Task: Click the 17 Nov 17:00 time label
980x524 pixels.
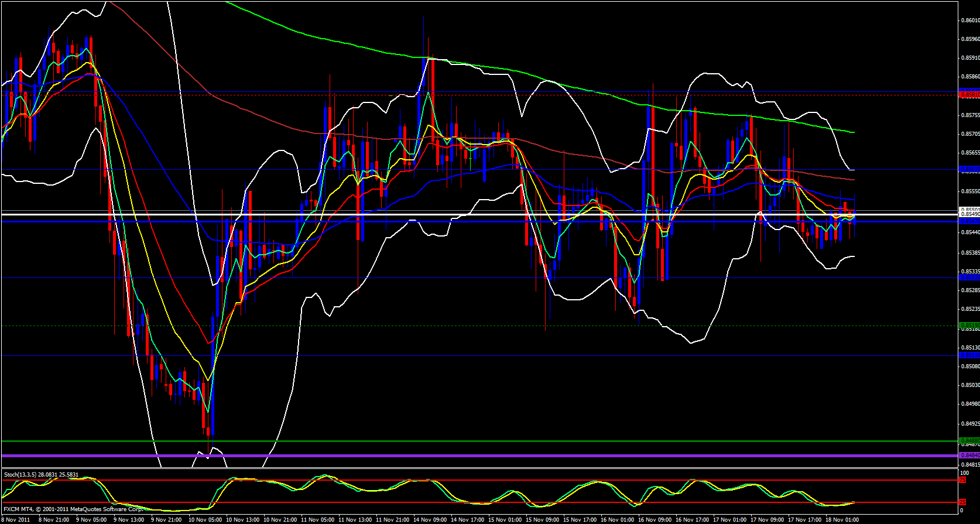Action: pyautogui.click(x=804, y=520)
